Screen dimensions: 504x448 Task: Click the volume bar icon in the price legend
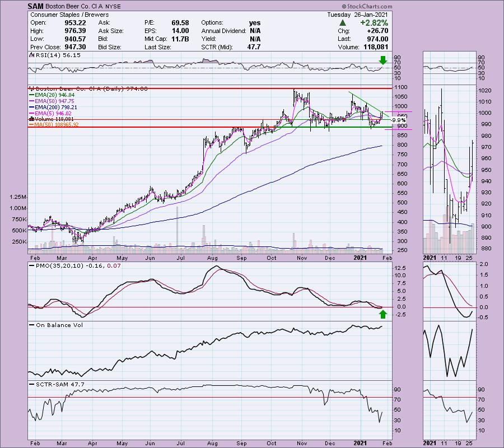[31, 119]
